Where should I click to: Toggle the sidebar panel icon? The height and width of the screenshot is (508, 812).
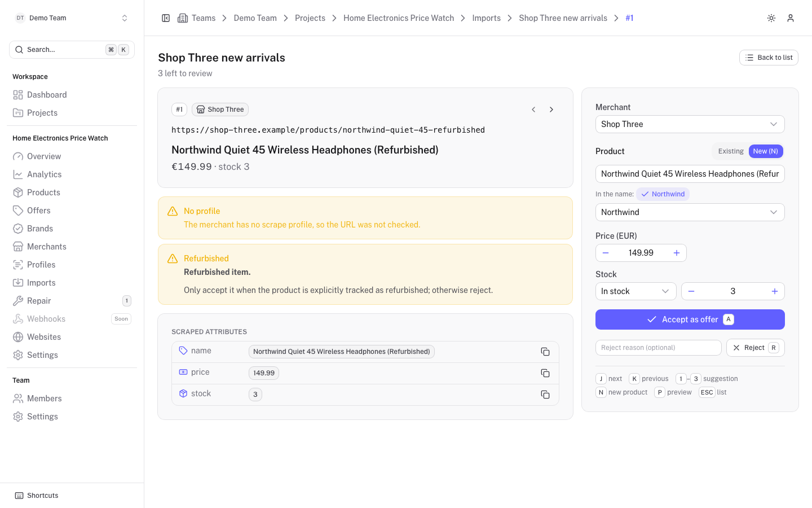click(166, 18)
